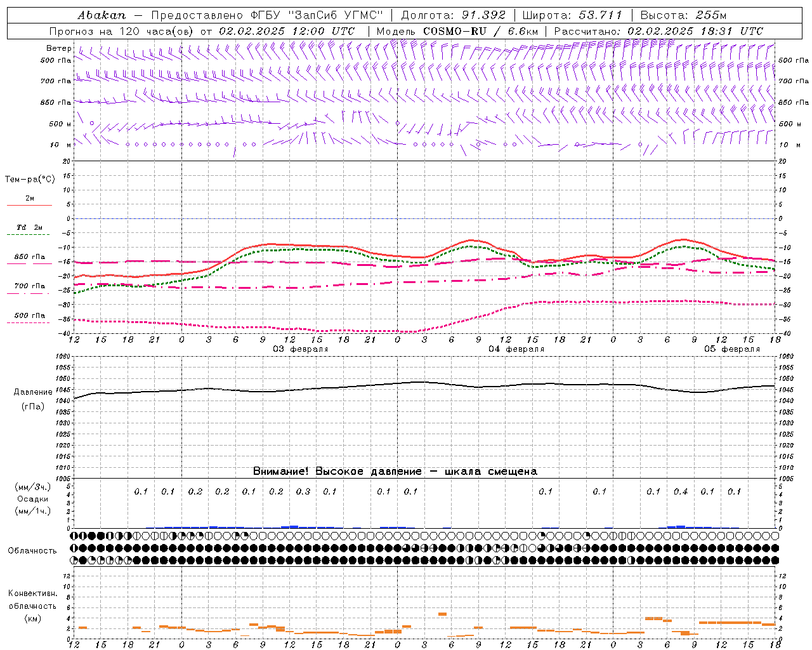Click the dotted pink 500 гПа legend line

(28, 322)
